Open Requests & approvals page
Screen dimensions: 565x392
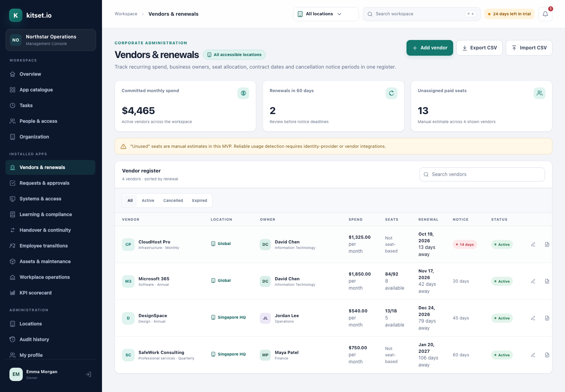(50, 183)
